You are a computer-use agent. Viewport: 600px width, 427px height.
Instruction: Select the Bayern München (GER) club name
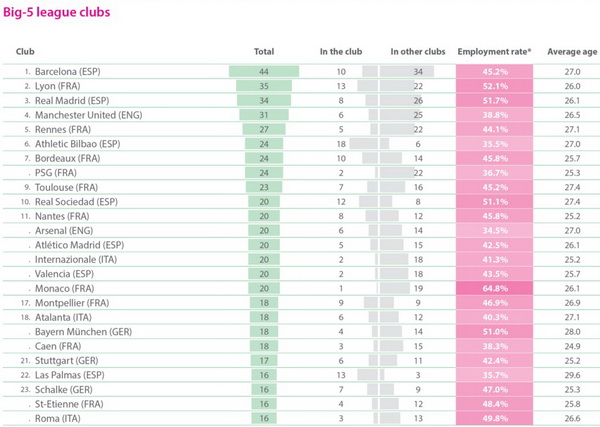83,332
